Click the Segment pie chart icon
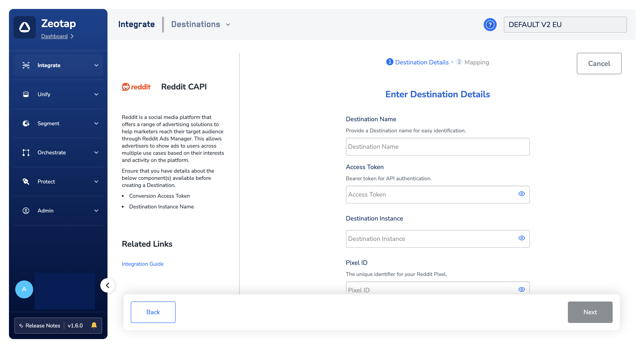Screen dimensions: 644x348 [26, 123]
